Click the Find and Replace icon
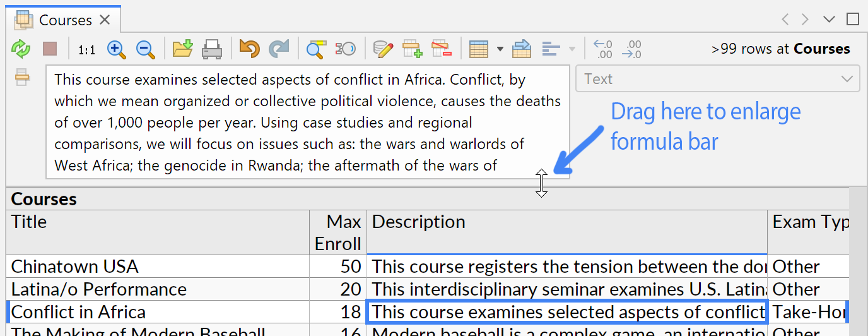This screenshot has width=868, height=336. pyautogui.click(x=345, y=49)
